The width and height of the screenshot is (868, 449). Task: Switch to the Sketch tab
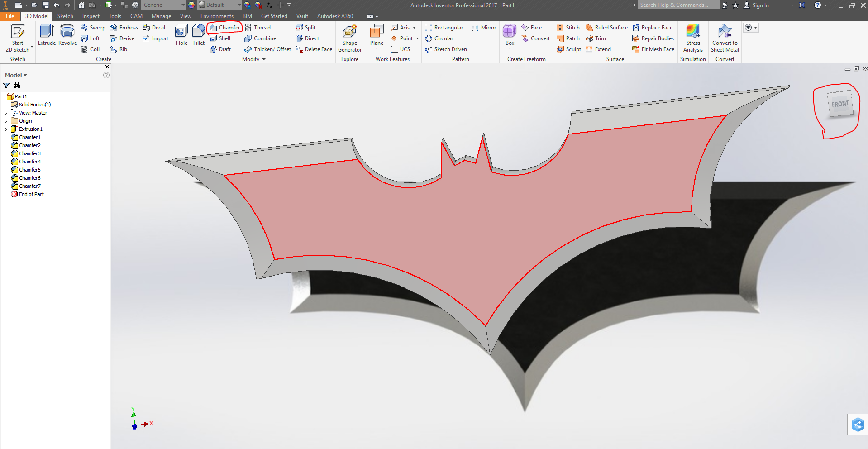(65, 16)
